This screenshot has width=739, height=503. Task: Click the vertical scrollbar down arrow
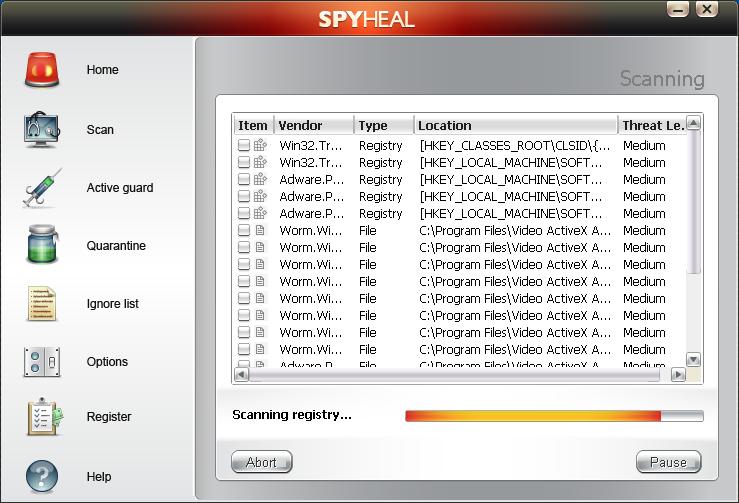pyautogui.click(x=694, y=360)
